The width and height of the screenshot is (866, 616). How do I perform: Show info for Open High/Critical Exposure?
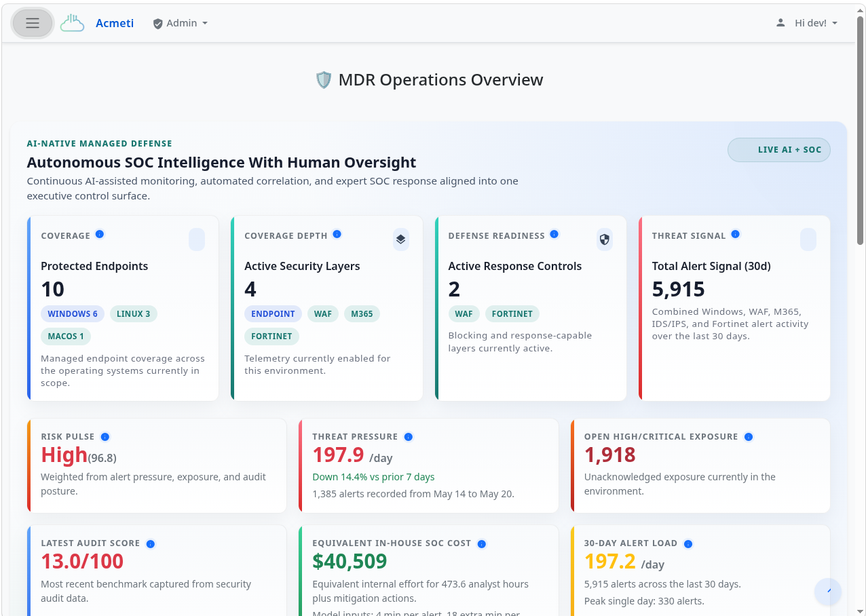click(749, 437)
